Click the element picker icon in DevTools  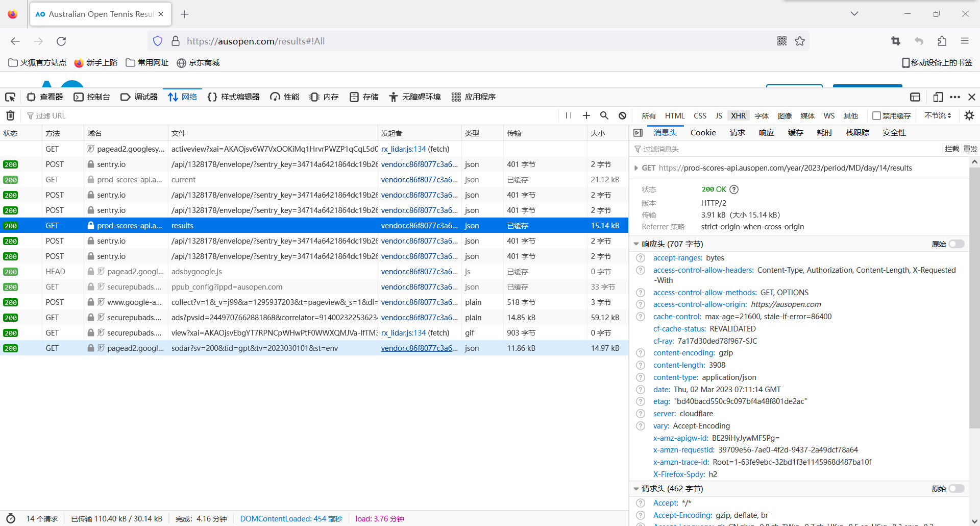10,97
